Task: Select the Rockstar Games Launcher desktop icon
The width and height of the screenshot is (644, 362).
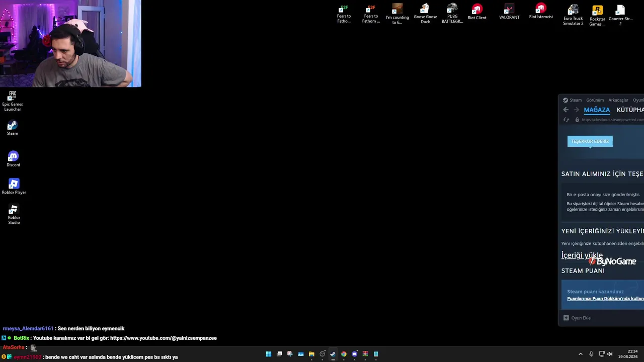Action: click(x=597, y=16)
